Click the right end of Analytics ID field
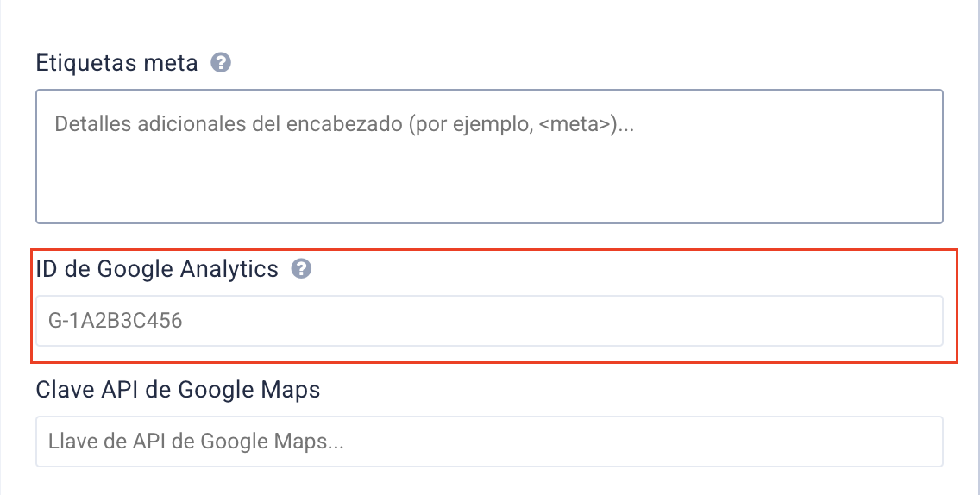The image size is (980, 495). pos(914,321)
